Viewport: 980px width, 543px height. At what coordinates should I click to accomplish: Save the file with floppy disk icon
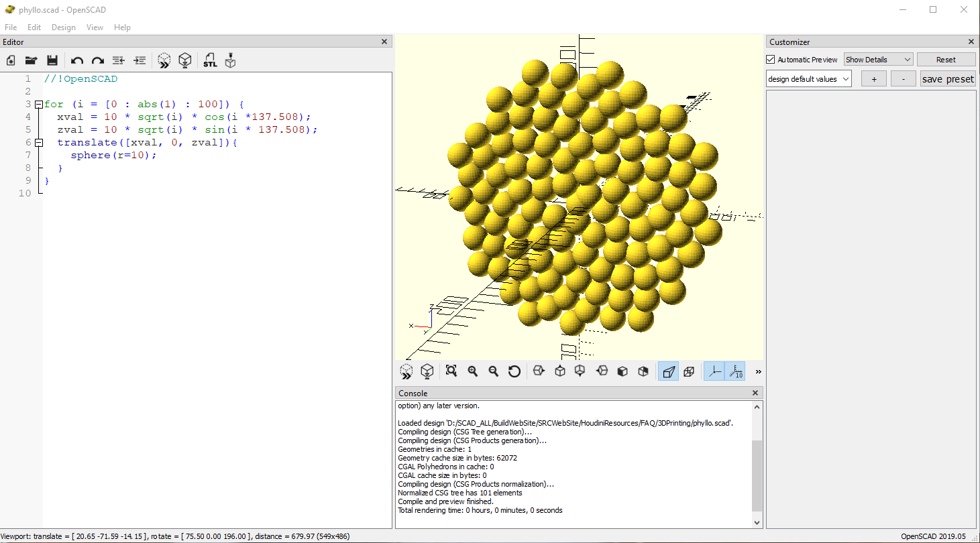pyautogui.click(x=52, y=60)
